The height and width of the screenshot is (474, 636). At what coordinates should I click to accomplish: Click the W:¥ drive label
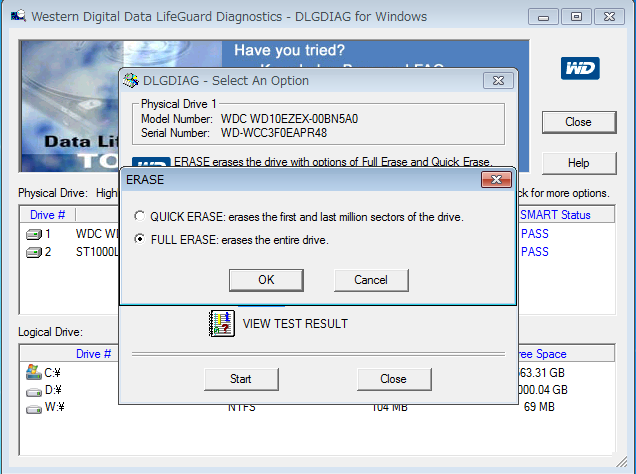click(x=54, y=407)
